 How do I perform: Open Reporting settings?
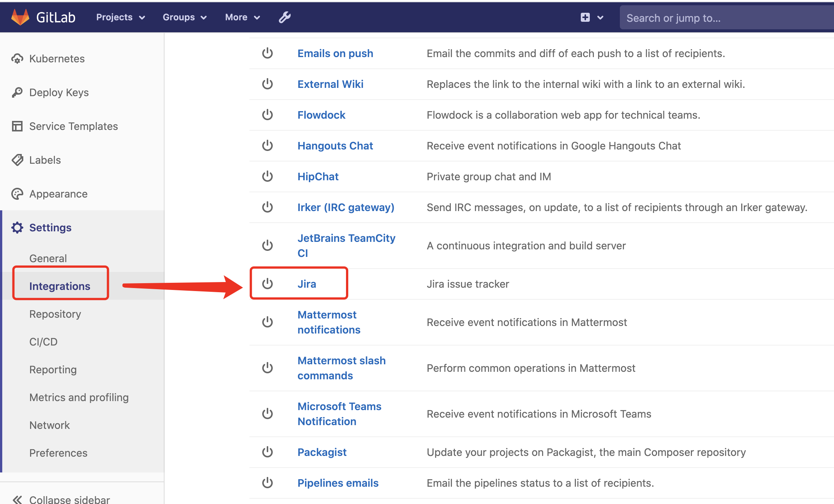(x=53, y=370)
